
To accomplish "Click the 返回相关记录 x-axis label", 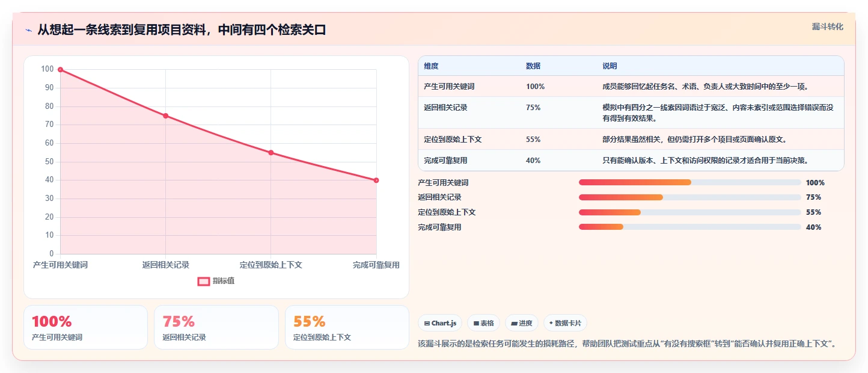I will (x=166, y=265).
